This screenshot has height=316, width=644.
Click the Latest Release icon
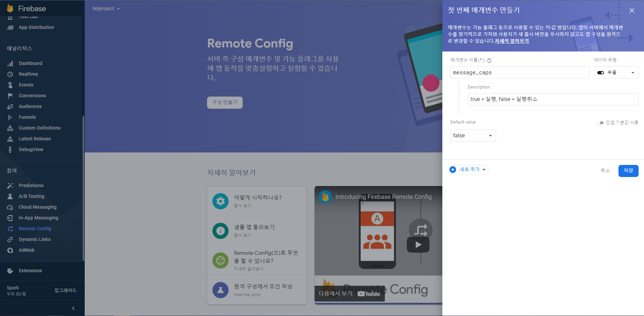pyautogui.click(x=10, y=139)
